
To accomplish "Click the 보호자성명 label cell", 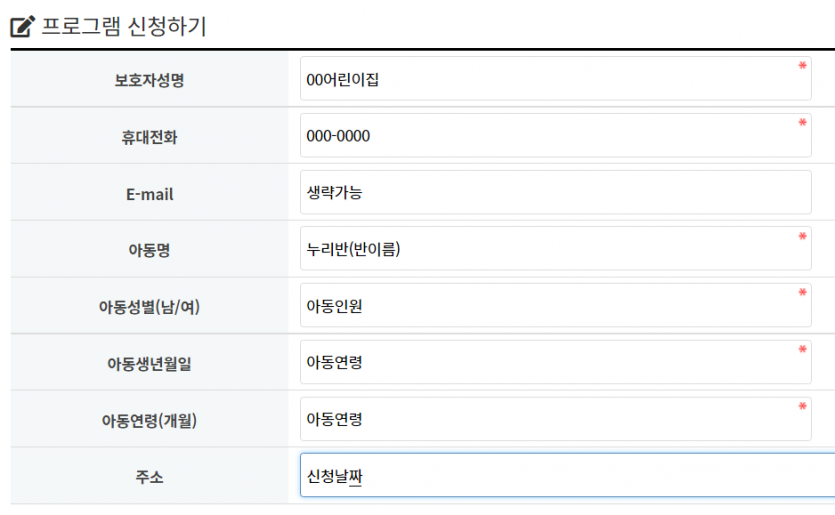I will click(149, 79).
